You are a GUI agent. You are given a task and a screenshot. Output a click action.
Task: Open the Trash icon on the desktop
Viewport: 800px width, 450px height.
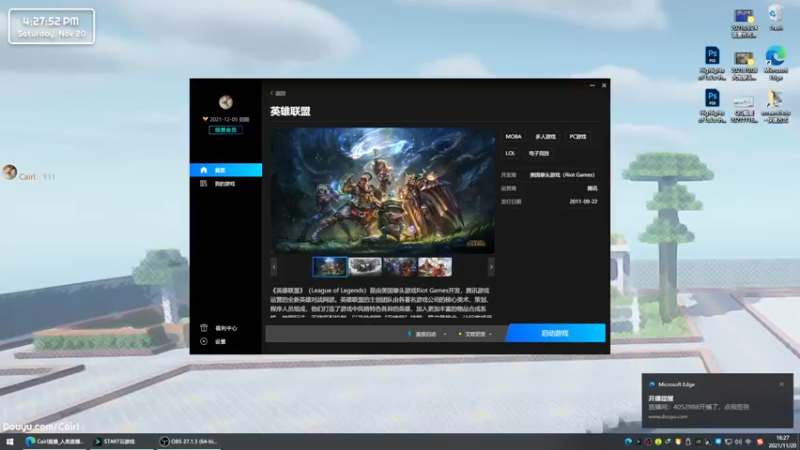coord(776,18)
